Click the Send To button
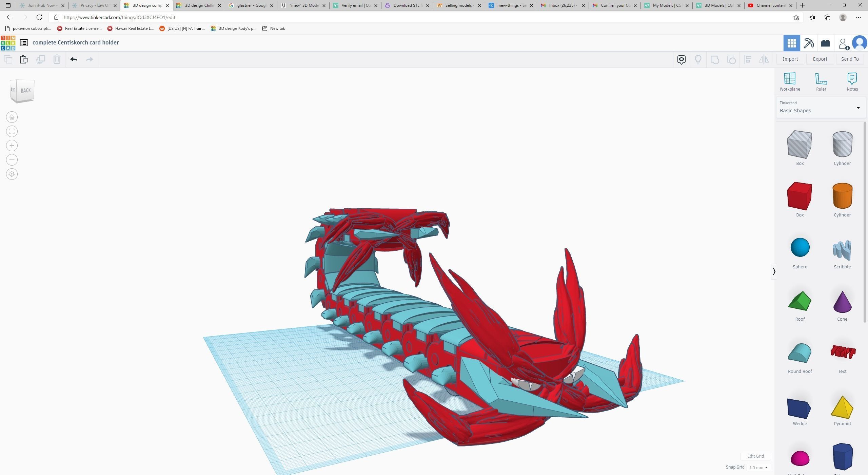Viewport: 868px width, 475px height. click(x=850, y=59)
